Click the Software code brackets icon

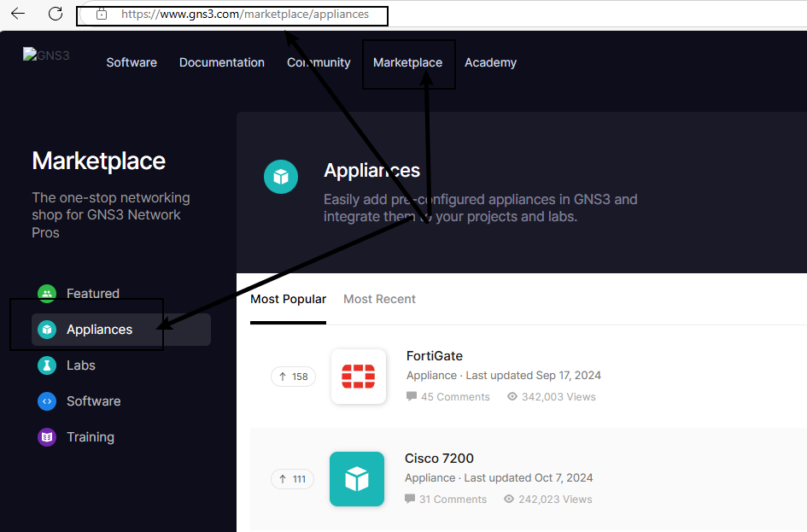tap(47, 401)
